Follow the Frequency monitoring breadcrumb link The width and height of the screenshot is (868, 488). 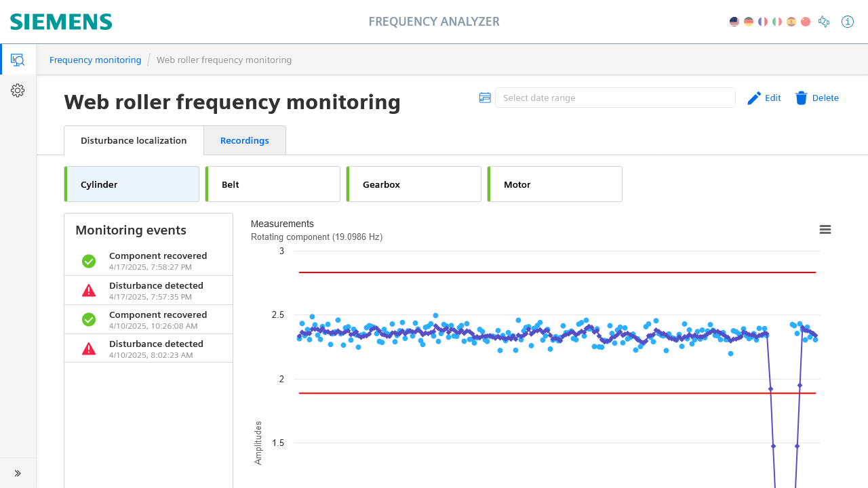[96, 60]
